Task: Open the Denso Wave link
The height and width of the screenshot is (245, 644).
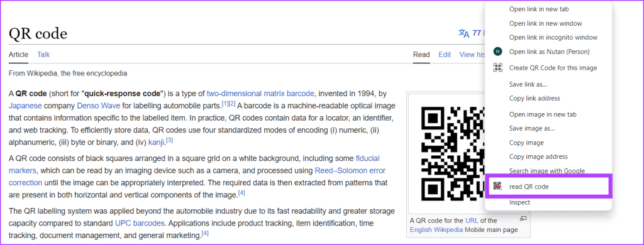Action: click(99, 106)
